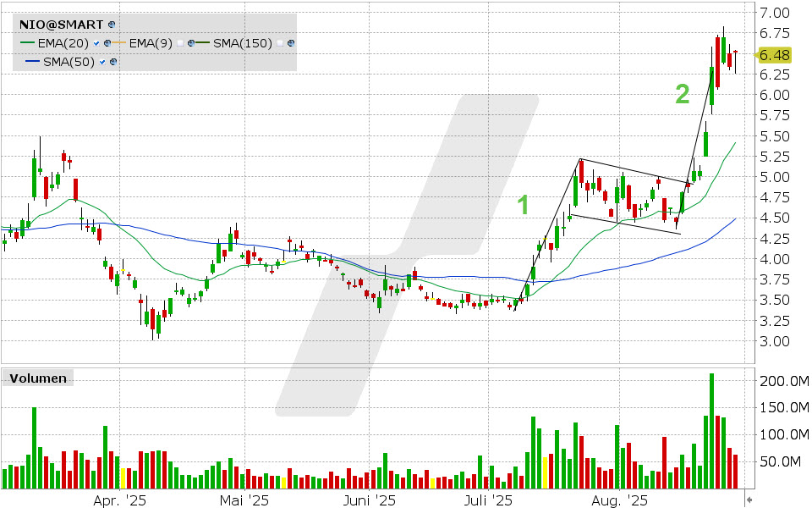This screenshot has width=812, height=508.
Task: Click the dark green SMA(150) line color sample
Action: [x=202, y=42]
